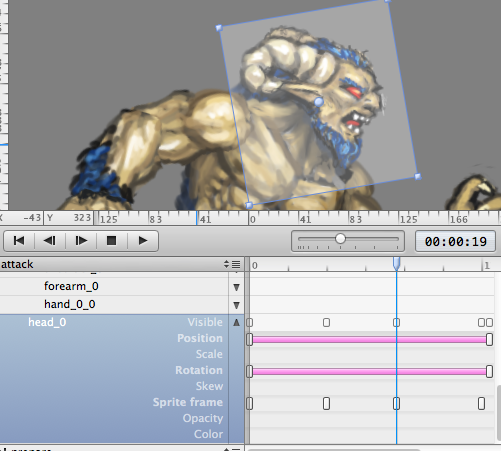Viewport: 501px width, 451px height.
Task: Click the pink Position interpolation bar
Action: coord(369,340)
